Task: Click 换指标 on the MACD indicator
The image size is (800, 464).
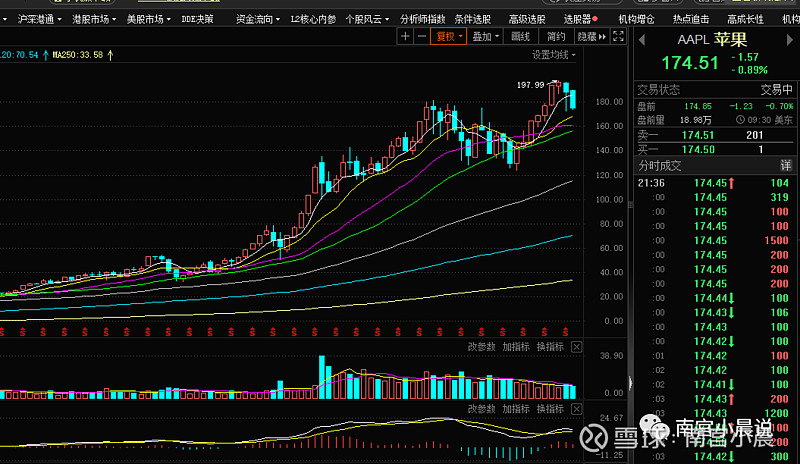Action: click(550, 409)
